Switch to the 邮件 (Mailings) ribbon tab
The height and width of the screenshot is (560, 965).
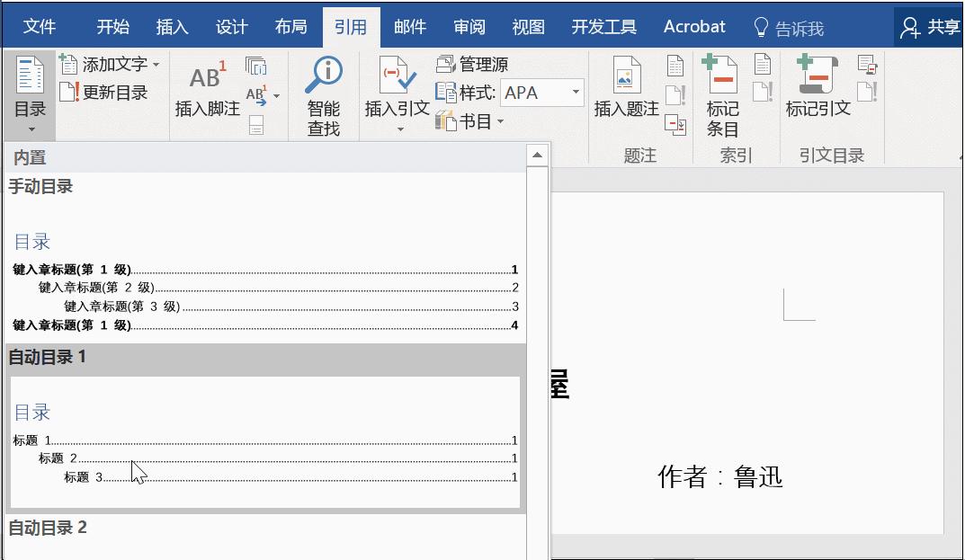409,27
